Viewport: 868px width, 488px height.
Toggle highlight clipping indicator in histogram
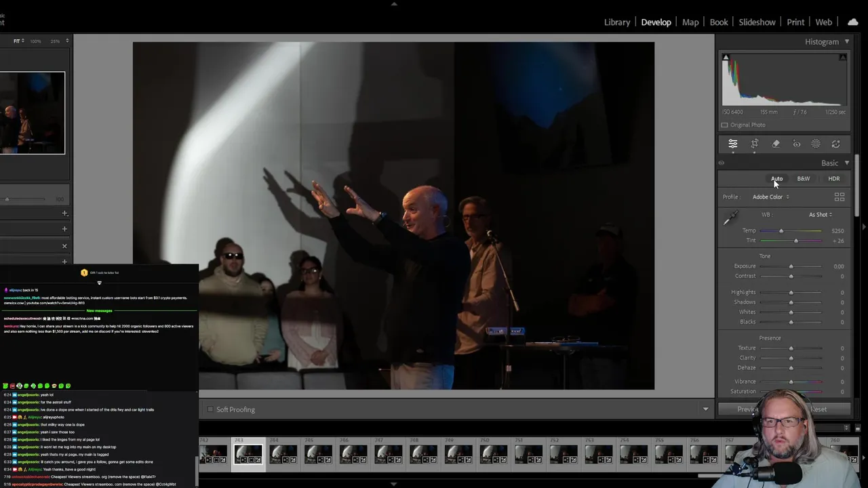tap(843, 58)
